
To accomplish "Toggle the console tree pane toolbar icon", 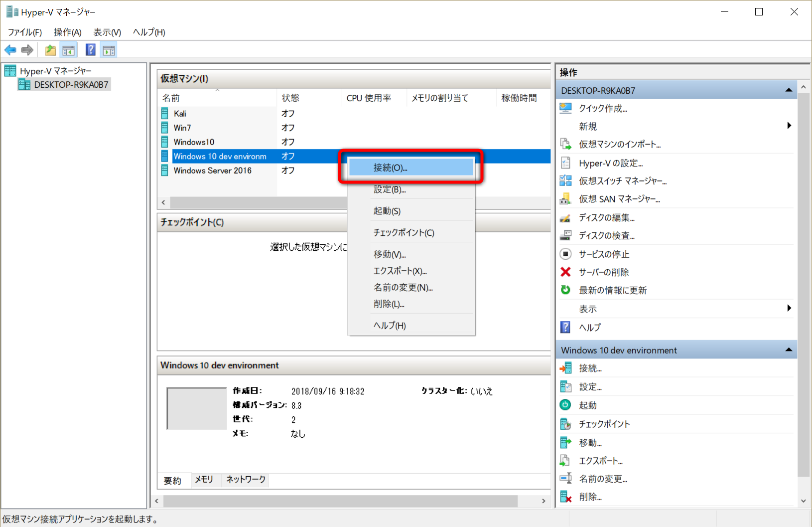I will pos(68,50).
